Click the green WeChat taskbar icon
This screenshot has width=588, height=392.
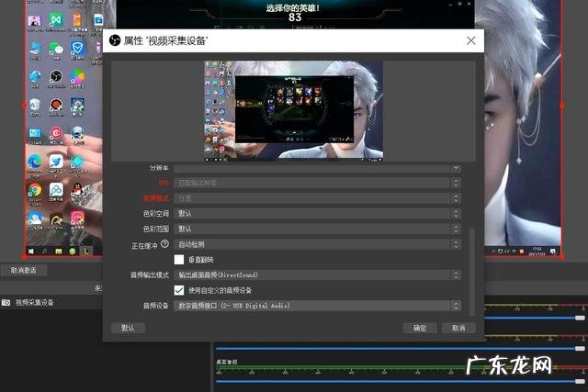(x=73, y=252)
